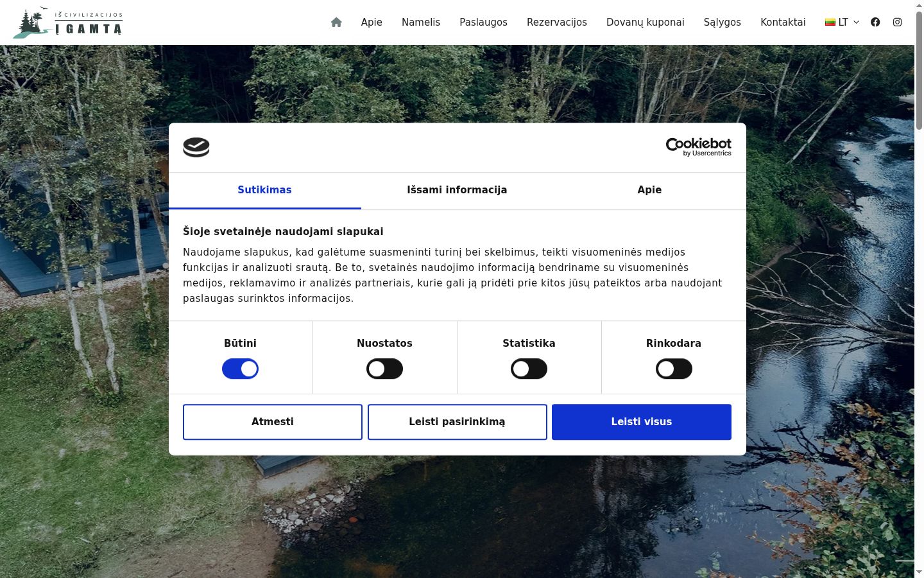Open the Namelis menu item
This screenshot has height=578, width=924.
tap(421, 22)
